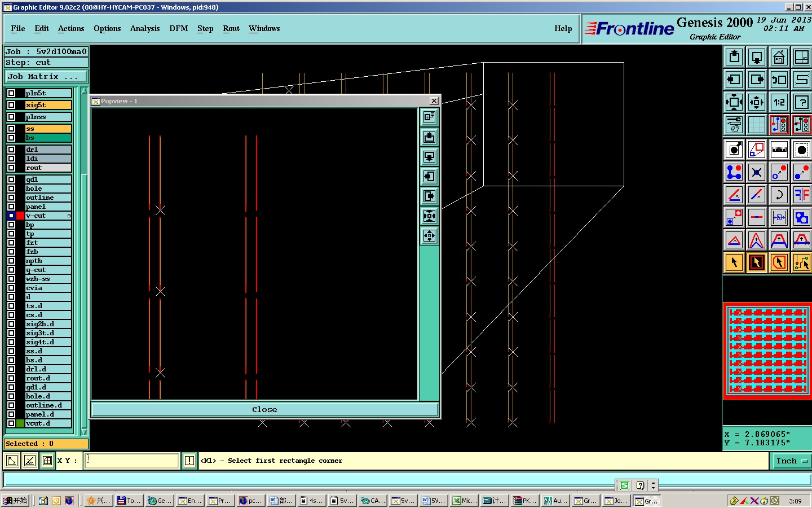The height and width of the screenshot is (508, 812).
Task: Click the Windows Start button
Action: [15, 501]
